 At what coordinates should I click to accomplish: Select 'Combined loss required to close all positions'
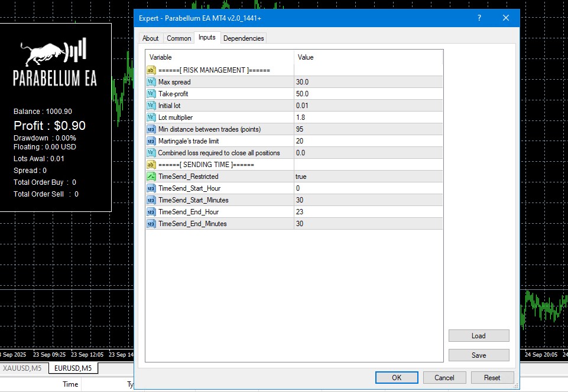click(x=219, y=153)
